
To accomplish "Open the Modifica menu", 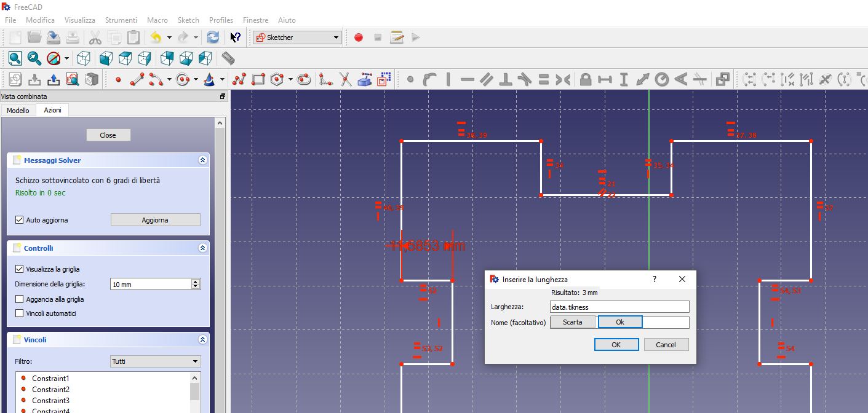I will click(x=40, y=20).
